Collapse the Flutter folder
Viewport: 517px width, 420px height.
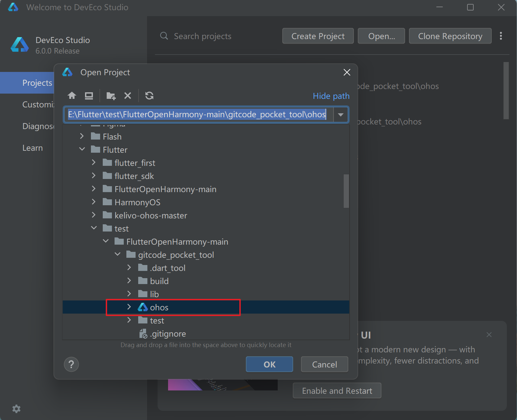click(x=82, y=149)
